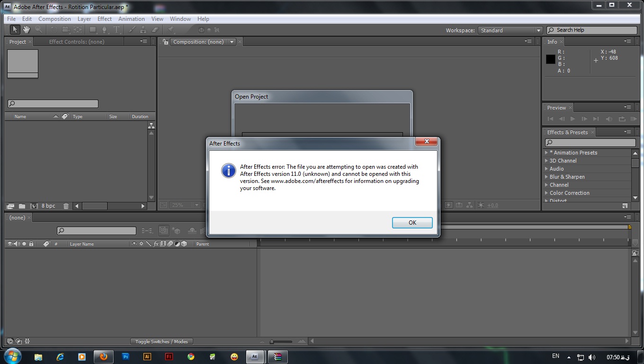Open the Project flowchart view icon
644x364 pixels.
(x=151, y=126)
